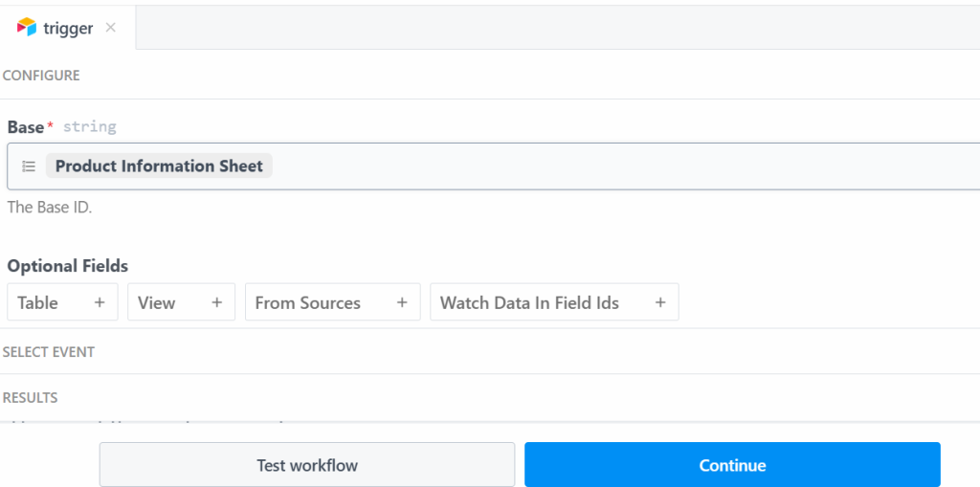Click the plus icon next to View
Image resolution: width=980 pixels, height=487 pixels.
[217, 302]
